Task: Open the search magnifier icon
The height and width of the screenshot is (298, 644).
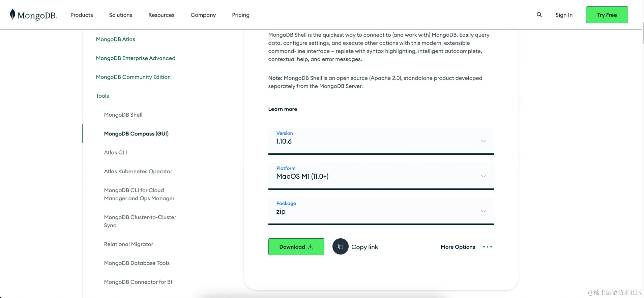Action: tap(539, 14)
